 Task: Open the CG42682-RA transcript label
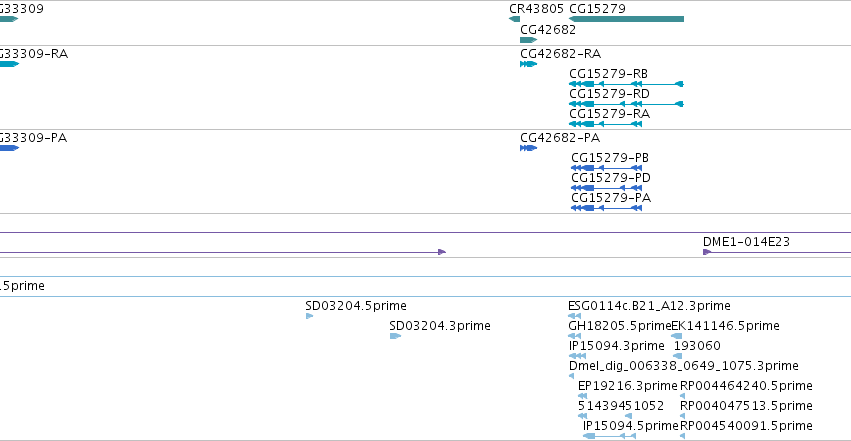(x=560, y=54)
